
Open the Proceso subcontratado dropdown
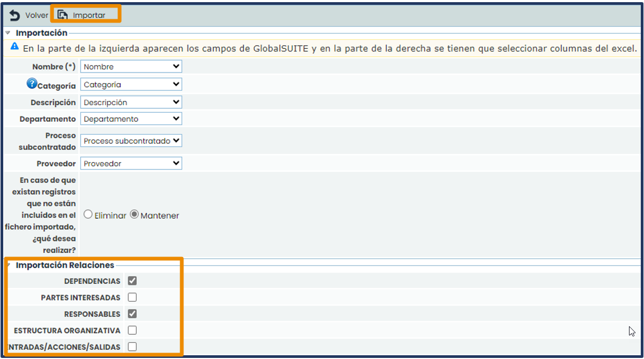[131, 141]
